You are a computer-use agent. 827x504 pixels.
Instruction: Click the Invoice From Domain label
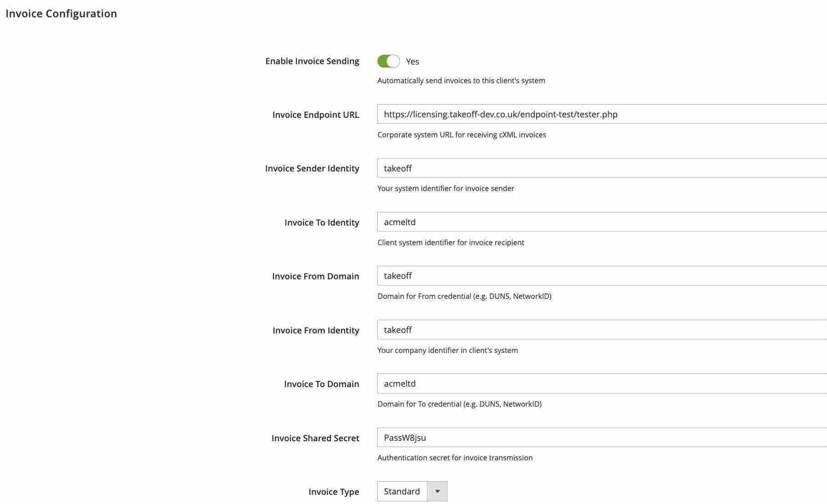point(315,276)
